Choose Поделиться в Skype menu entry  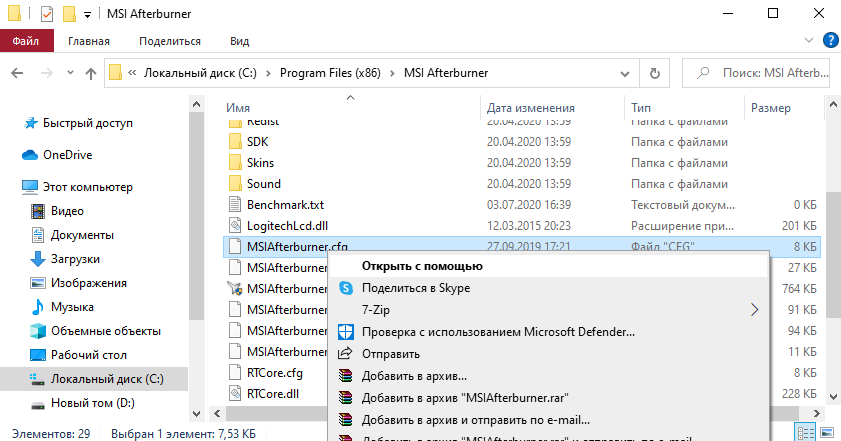[548, 288]
